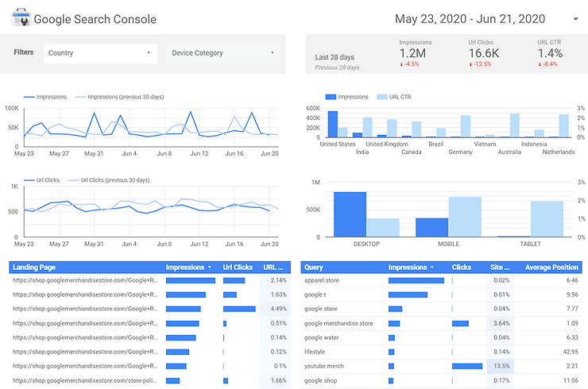The width and height of the screenshot is (588, 389).
Task: Click the 13.5% site CTR cell
Action: (501, 366)
